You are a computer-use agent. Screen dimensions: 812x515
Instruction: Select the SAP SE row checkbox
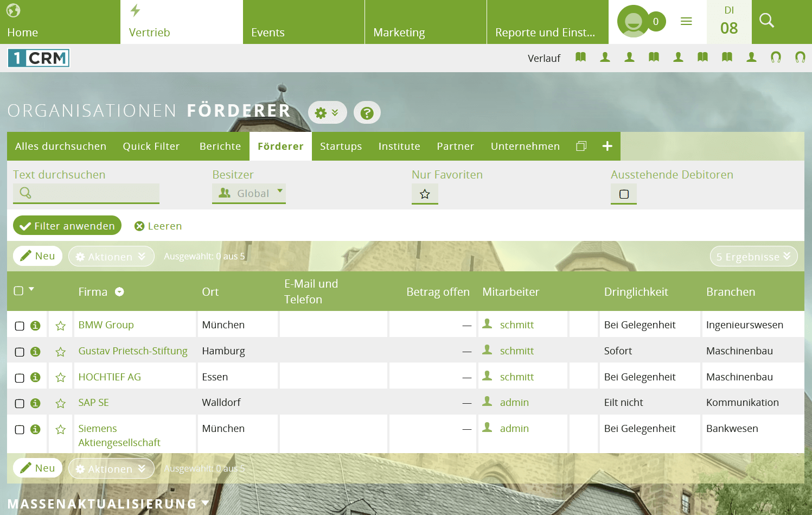point(20,404)
